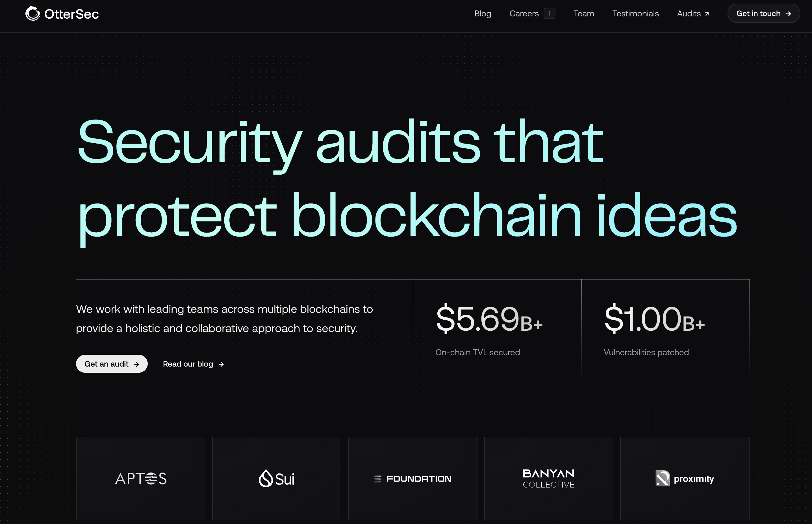Viewport: 812px width, 524px height.
Task: Click the arrow inside Get in touch button
Action: [x=789, y=14]
